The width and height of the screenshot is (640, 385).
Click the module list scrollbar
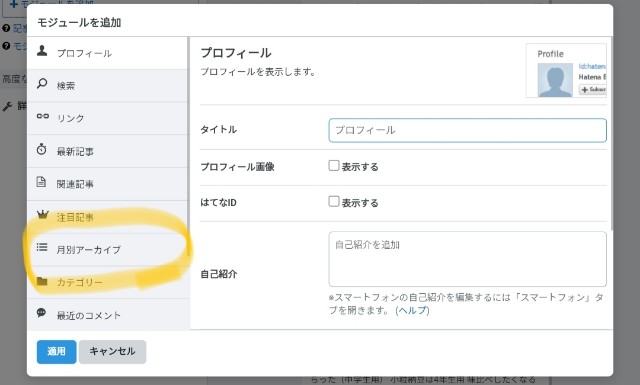pyautogui.click(x=189, y=146)
